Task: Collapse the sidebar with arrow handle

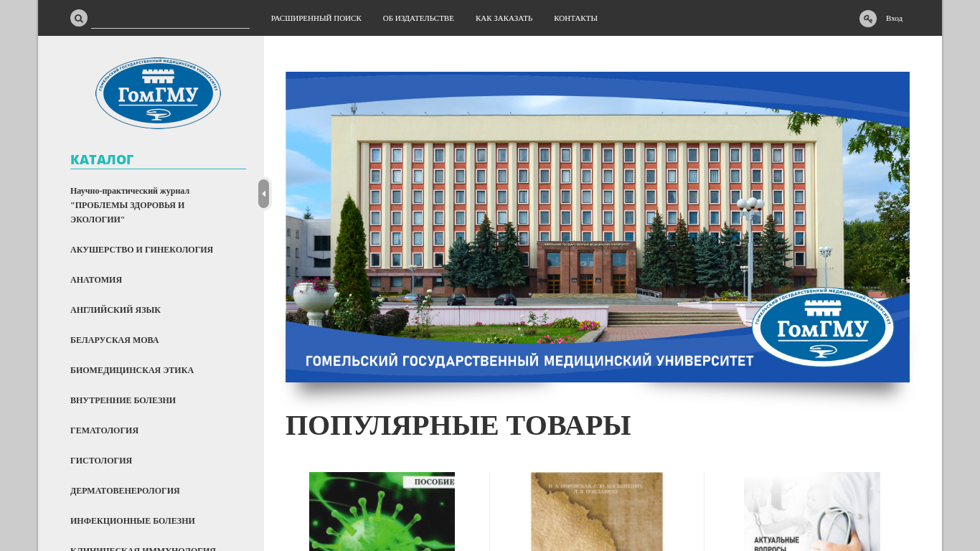Action: tap(263, 194)
